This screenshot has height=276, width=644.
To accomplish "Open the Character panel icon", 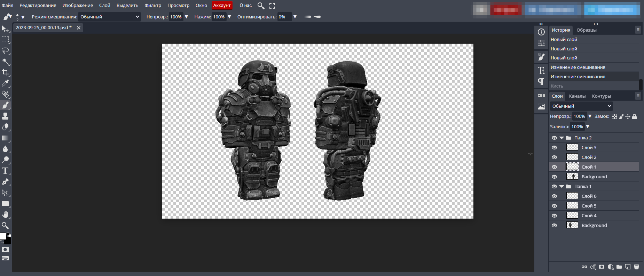I will [541, 71].
